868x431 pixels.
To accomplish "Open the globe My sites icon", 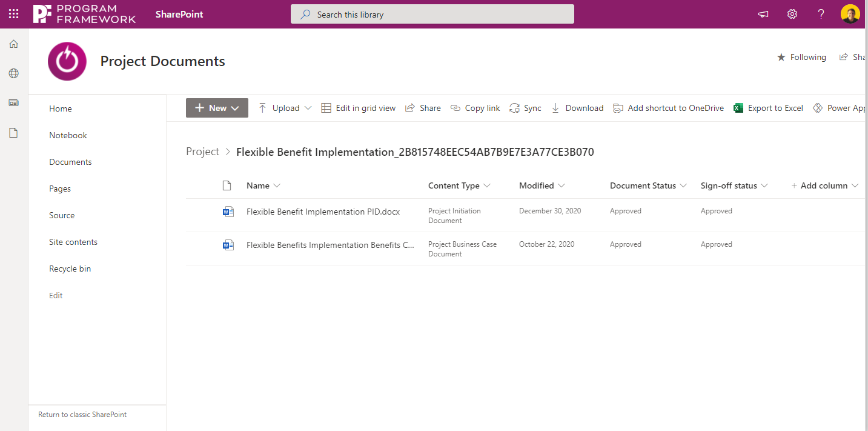I will pos(13,73).
